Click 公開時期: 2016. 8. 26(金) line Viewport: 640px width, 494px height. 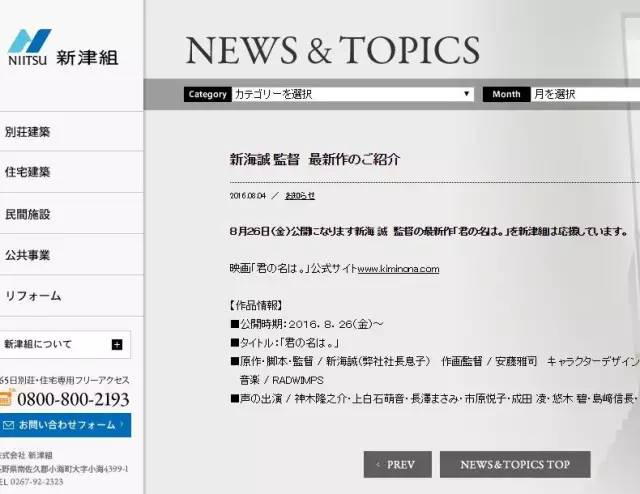point(307,324)
